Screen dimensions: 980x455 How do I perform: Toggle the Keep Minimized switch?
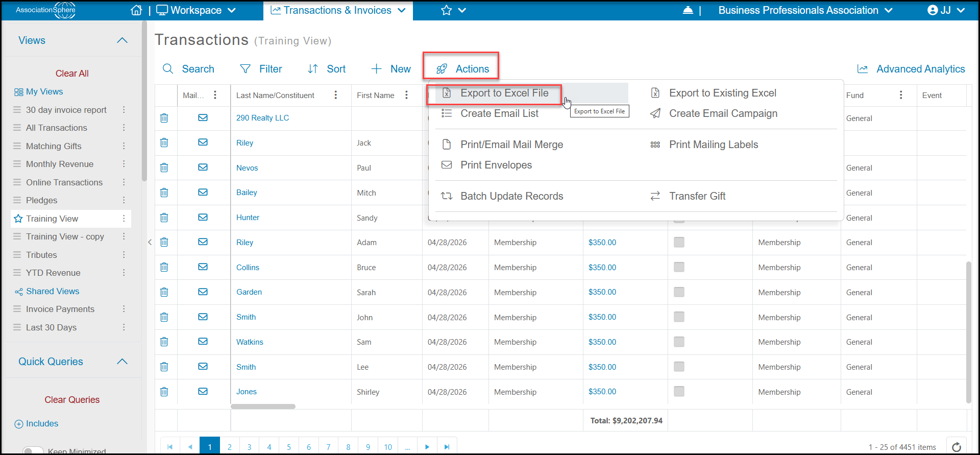(x=33, y=451)
